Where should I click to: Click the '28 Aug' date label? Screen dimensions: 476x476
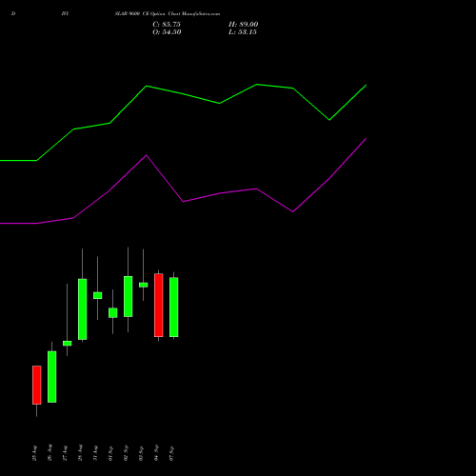coord(80,453)
